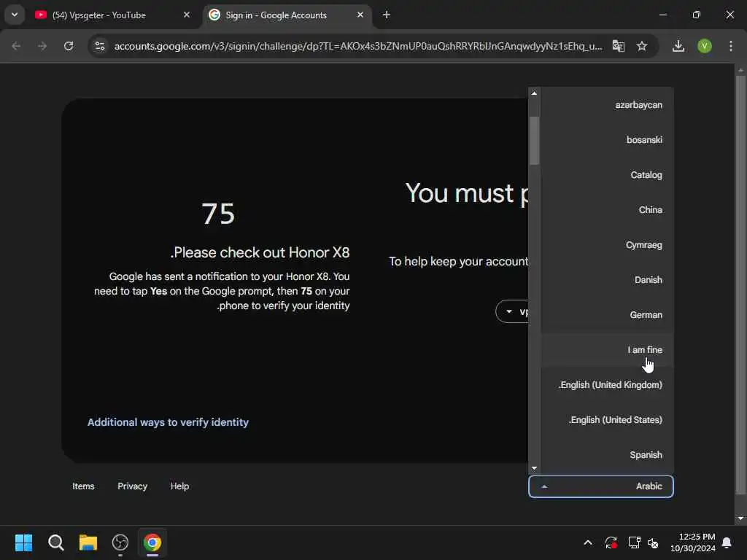747x560 pixels.
Task: Show hidden system tray icons
Action: (588, 542)
